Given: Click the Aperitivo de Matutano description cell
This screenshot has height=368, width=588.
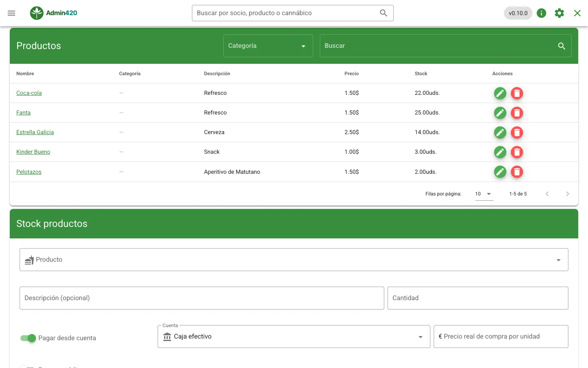Looking at the screenshot, I should tap(232, 172).
